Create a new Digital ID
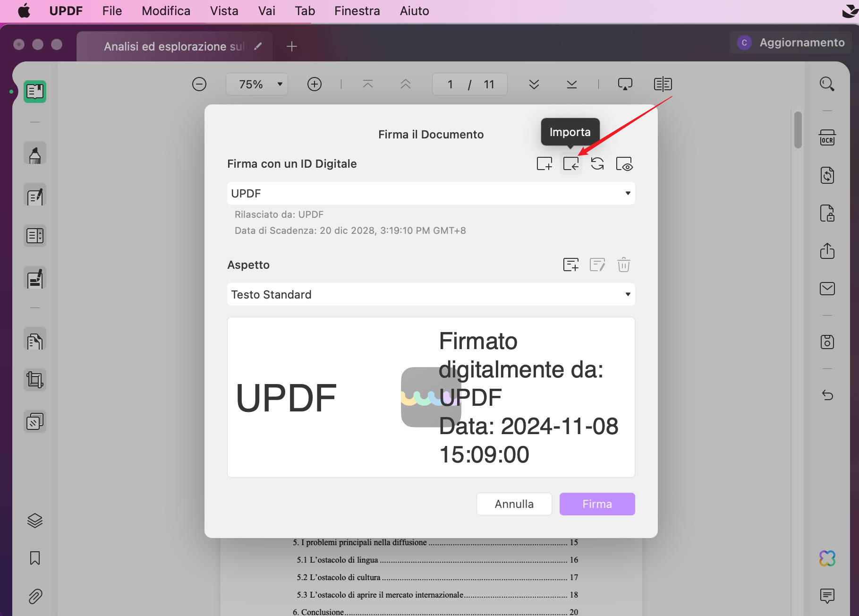The width and height of the screenshot is (859, 616). (x=544, y=164)
